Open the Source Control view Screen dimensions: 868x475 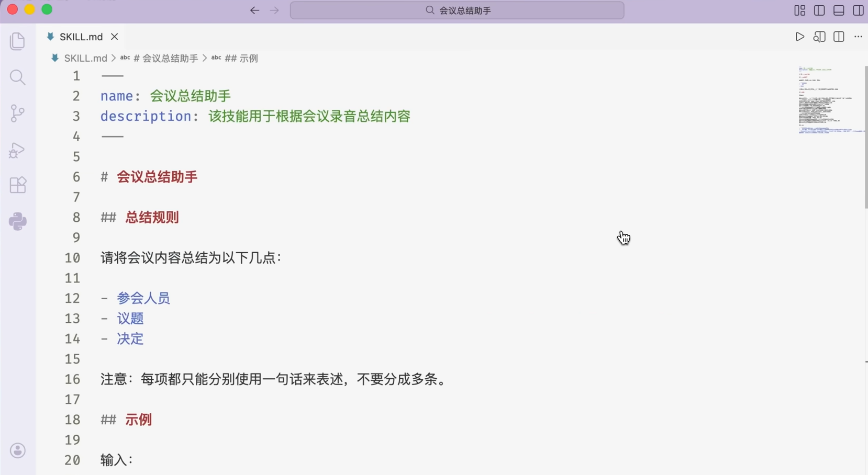click(18, 114)
